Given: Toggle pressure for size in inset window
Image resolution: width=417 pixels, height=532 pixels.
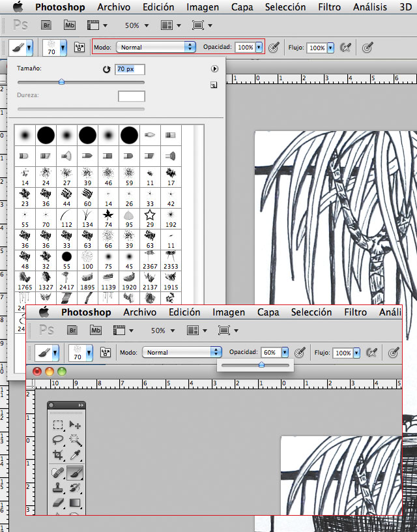Looking at the screenshot, I should (394, 353).
